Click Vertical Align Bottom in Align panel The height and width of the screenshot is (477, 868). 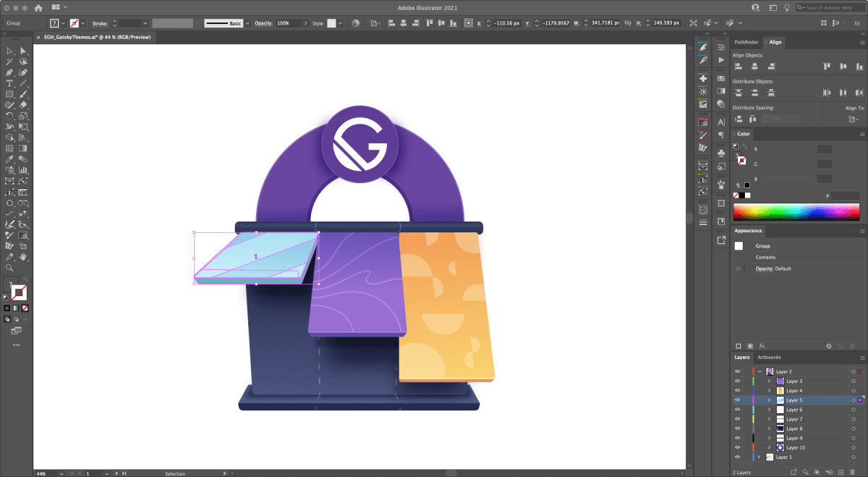click(859, 67)
